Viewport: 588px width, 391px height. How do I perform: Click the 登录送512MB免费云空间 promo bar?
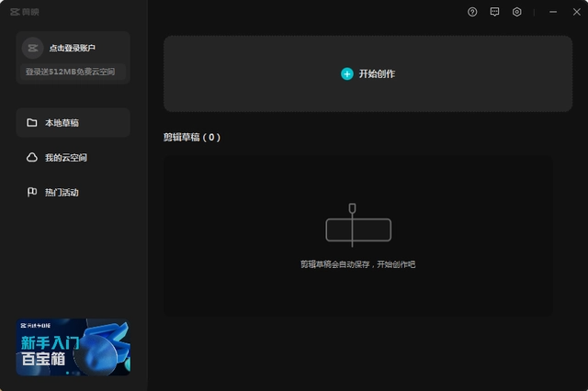tap(73, 72)
